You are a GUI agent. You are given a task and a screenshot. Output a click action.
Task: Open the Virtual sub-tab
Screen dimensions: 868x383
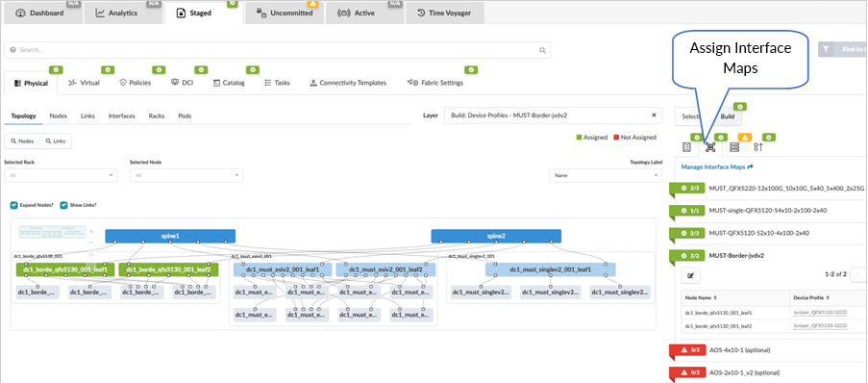coord(84,83)
